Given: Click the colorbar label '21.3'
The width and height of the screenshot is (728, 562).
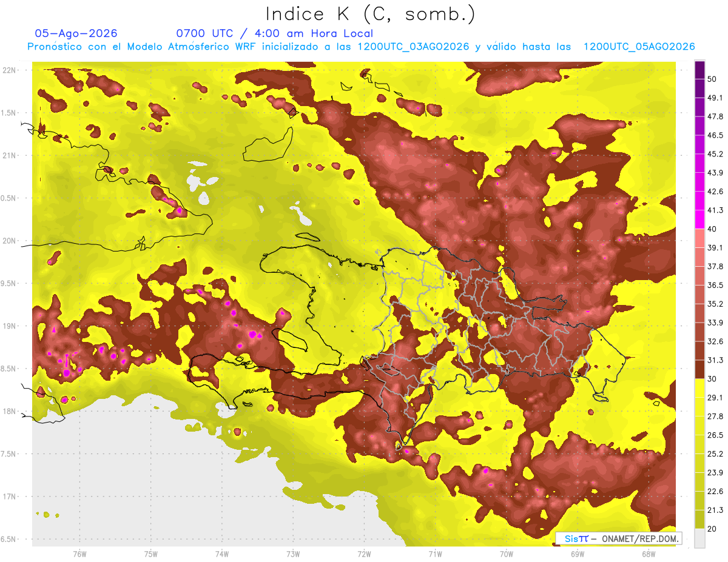Looking at the screenshot, I should [x=715, y=510].
